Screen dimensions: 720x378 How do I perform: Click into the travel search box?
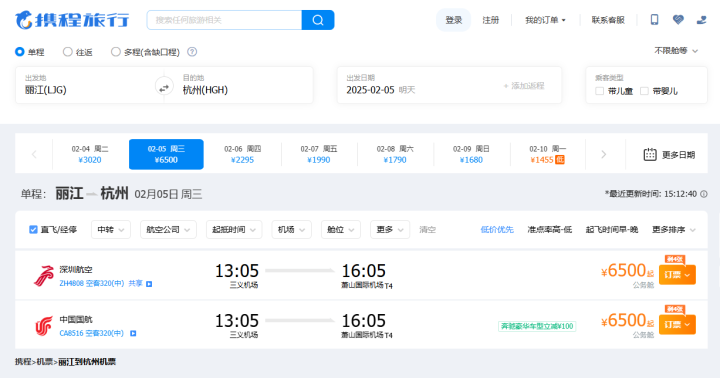(x=224, y=20)
